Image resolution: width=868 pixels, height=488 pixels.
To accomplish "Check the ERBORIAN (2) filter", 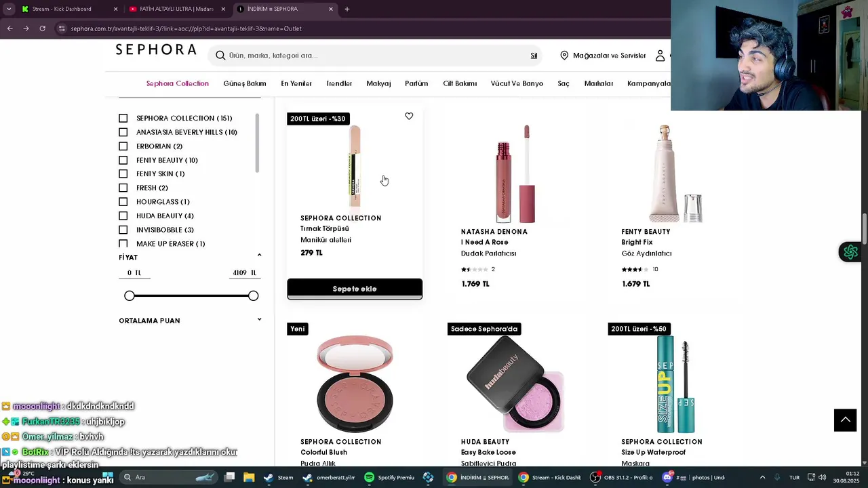I will coord(123,146).
